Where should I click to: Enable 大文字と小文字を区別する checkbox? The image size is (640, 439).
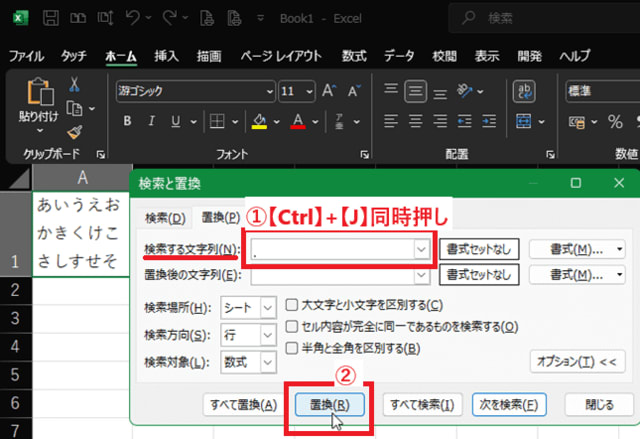point(292,305)
